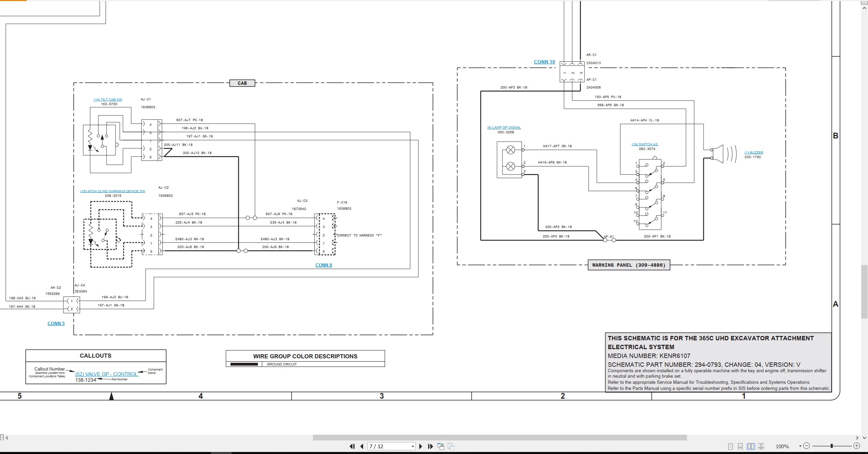
Task: Open the zoom level dropdown
Action: [x=800, y=446]
